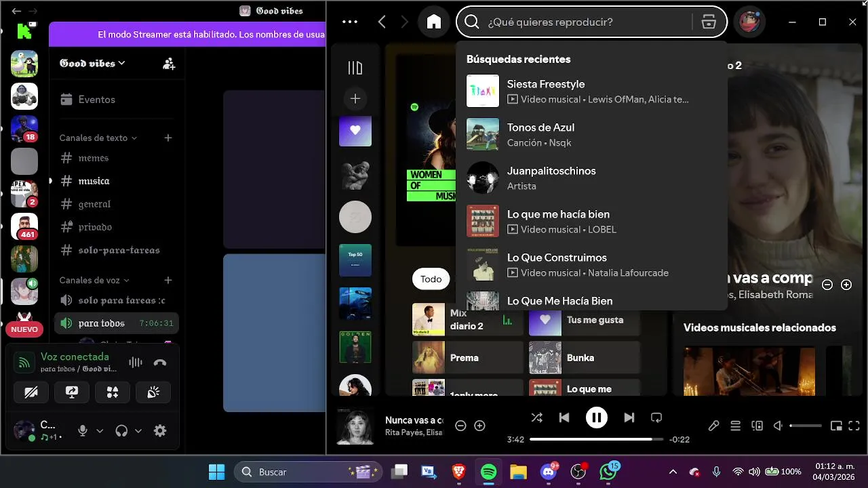Select recent search Tonos de Azul

pyautogui.click(x=591, y=134)
